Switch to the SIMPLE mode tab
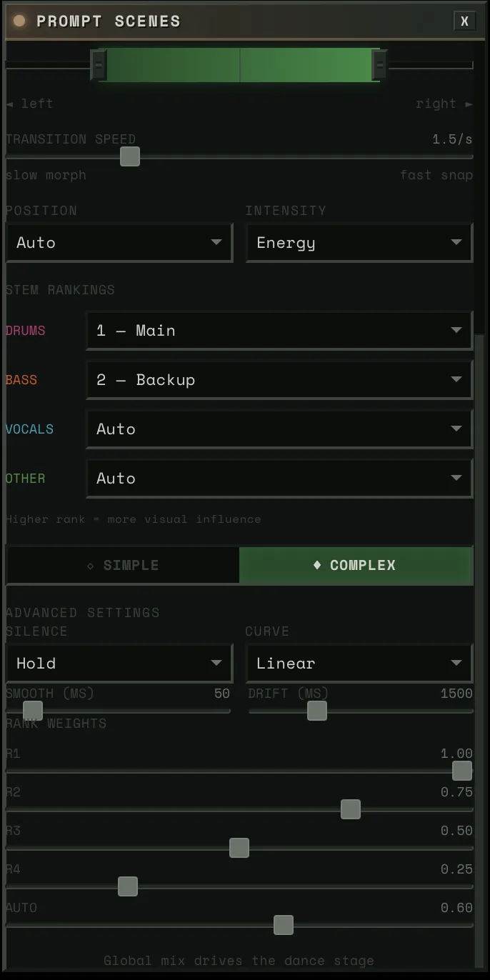Viewport: 490px width, 980px height. [x=122, y=565]
